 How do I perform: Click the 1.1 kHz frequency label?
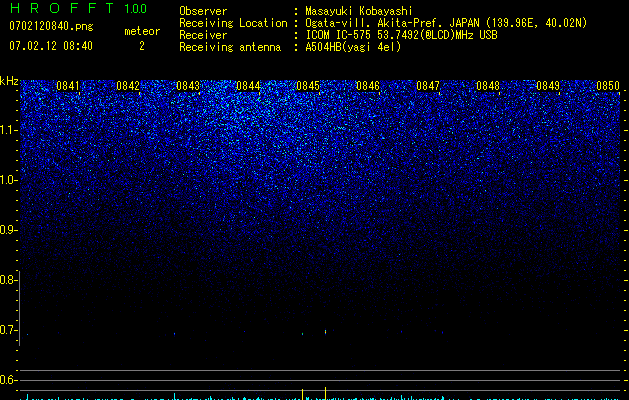click(8, 130)
